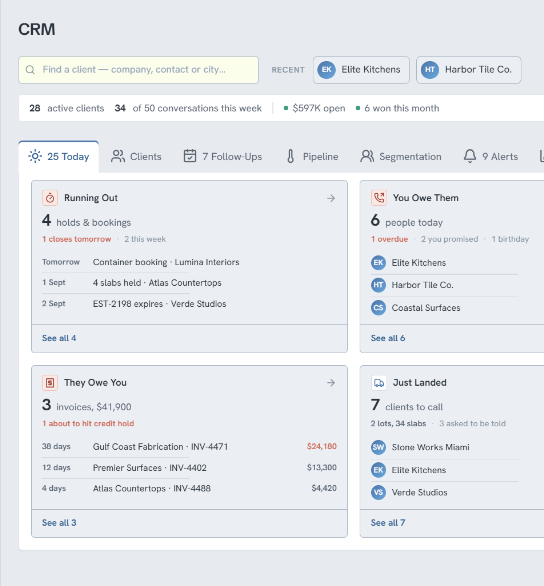Open the 9 Alerts tab
This screenshot has width=544, height=586.
(491, 157)
